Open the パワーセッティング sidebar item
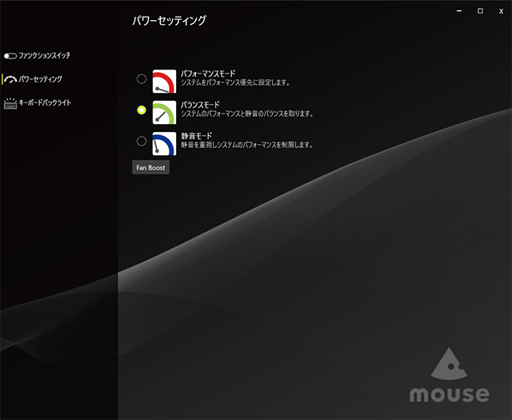Image resolution: width=512 pixels, height=420 pixels. [x=40, y=79]
